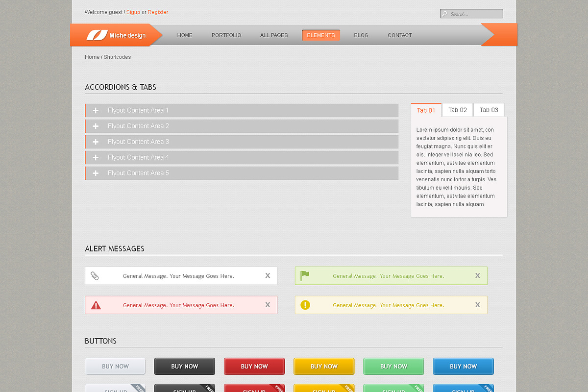588x392 pixels.
Task: Dismiss the red warning alert
Action: [268, 305]
